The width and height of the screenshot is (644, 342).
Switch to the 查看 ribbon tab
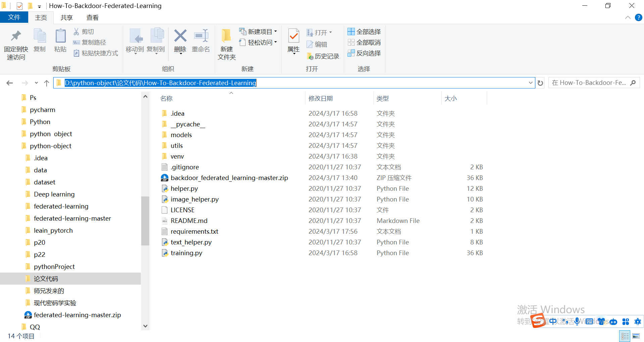click(x=93, y=17)
